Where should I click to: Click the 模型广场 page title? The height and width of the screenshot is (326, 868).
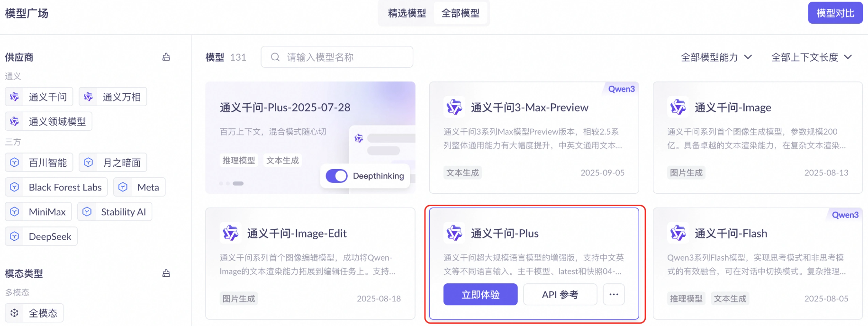tap(27, 13)
